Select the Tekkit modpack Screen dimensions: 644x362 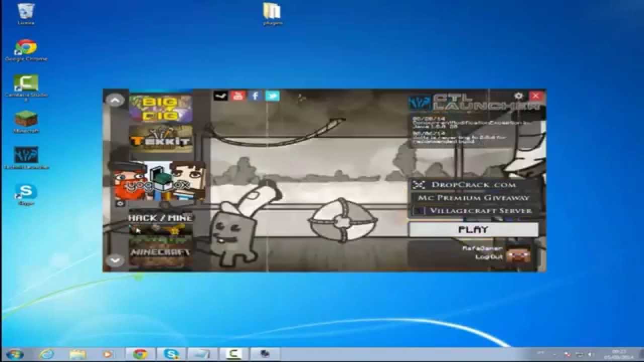(160, 139)
